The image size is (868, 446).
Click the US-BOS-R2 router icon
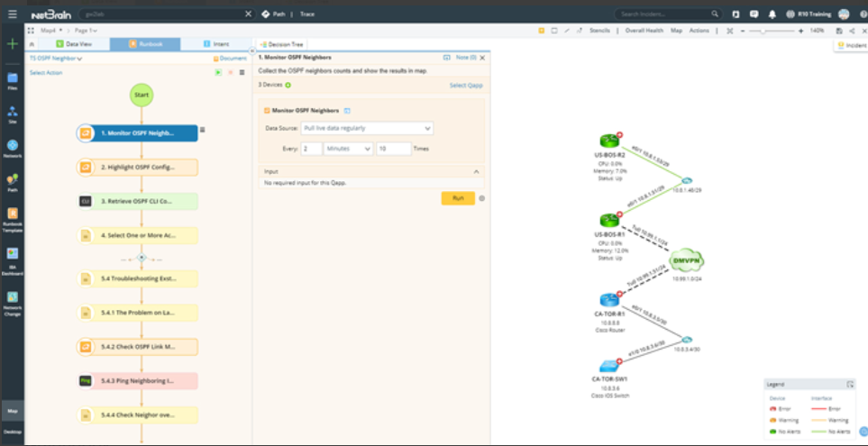609,141
